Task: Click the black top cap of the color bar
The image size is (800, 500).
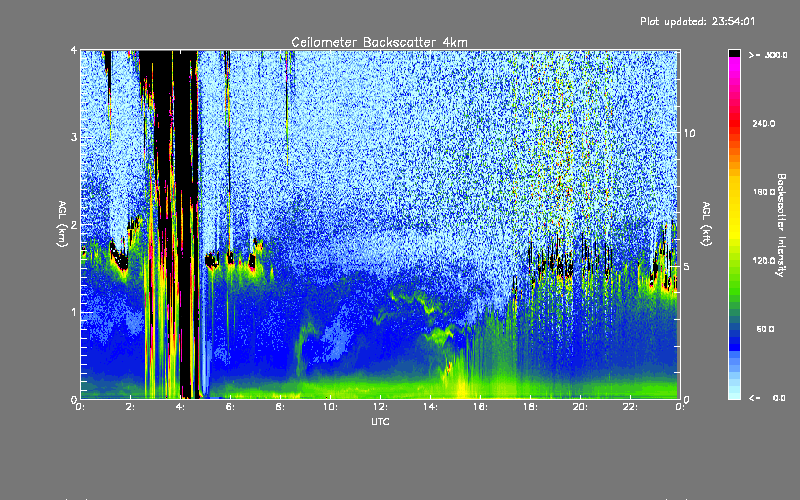Action: pos(734,53)
